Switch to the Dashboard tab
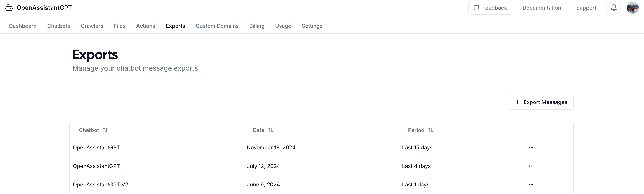The image size is (644, 194). pos(23,26)
